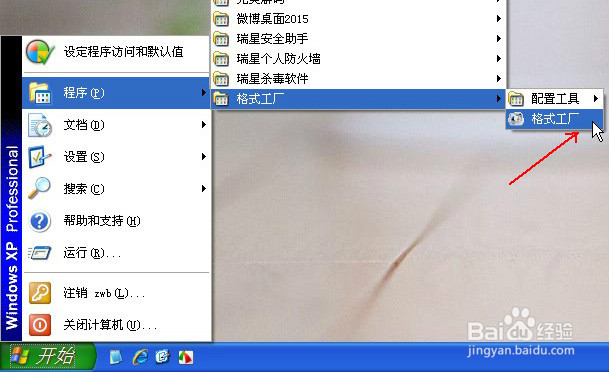Viewport: 609px width, 372px height.
Task: Expand the 瑞星个人防火墙 submenu arrow
Action: (x=499, y=59)
